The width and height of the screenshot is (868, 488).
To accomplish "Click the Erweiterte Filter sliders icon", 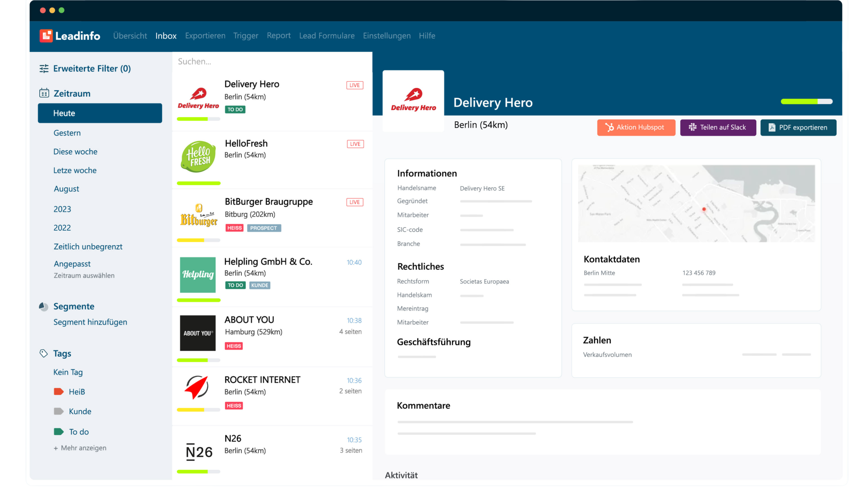I will tap(44, 68).
